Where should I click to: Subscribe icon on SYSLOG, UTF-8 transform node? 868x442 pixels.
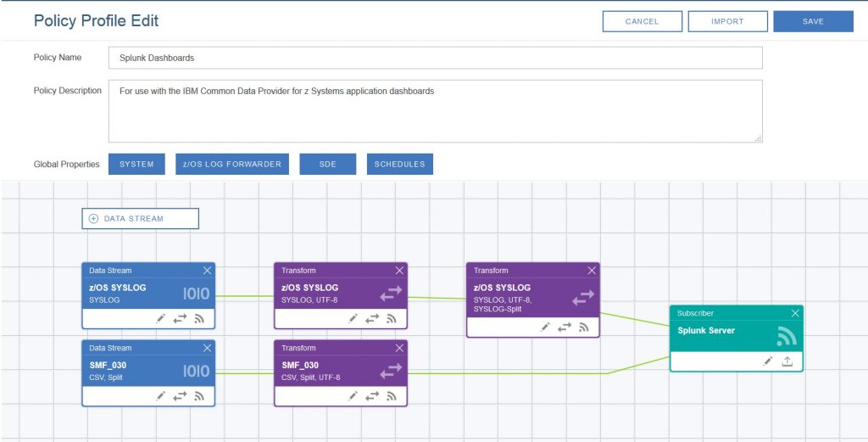click(x=392, y=318)
